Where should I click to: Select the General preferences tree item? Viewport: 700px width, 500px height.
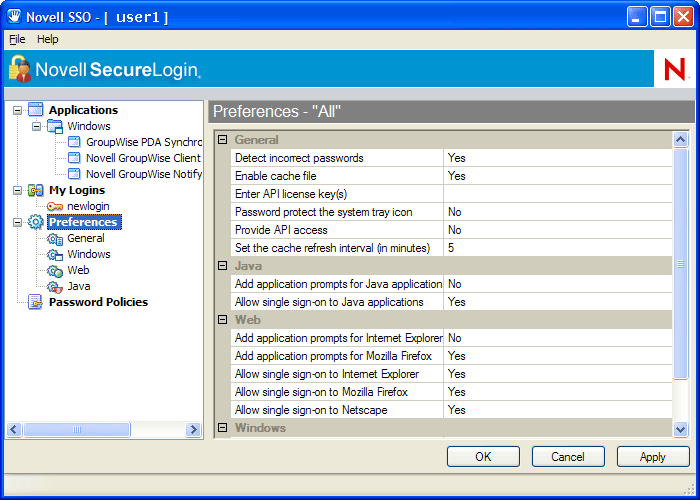point(86,238)
